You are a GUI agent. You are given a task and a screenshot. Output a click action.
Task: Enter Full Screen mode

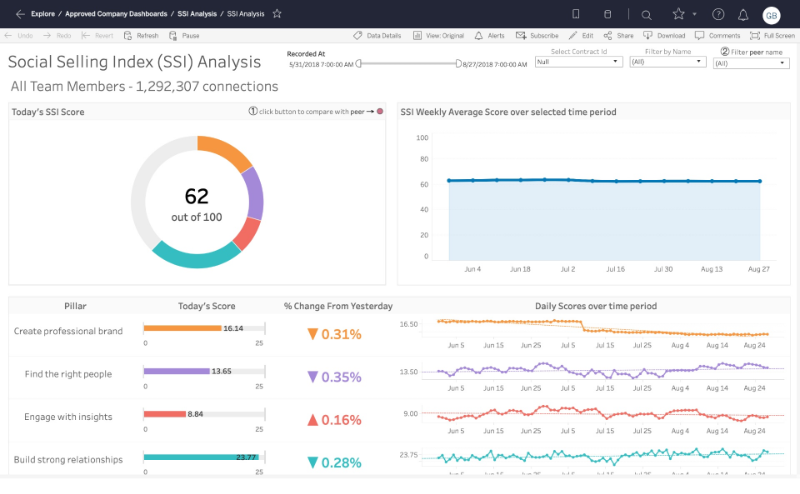pyautogui.click(x=772, y=35)
